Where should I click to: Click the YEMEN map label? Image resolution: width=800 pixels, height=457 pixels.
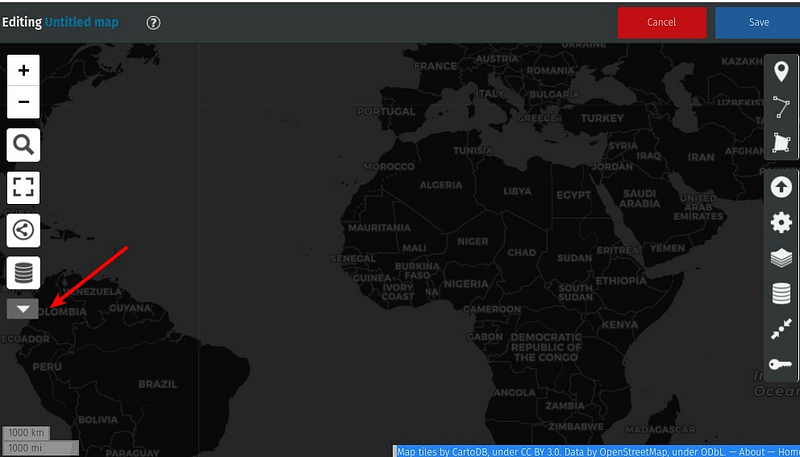[667, 248]
